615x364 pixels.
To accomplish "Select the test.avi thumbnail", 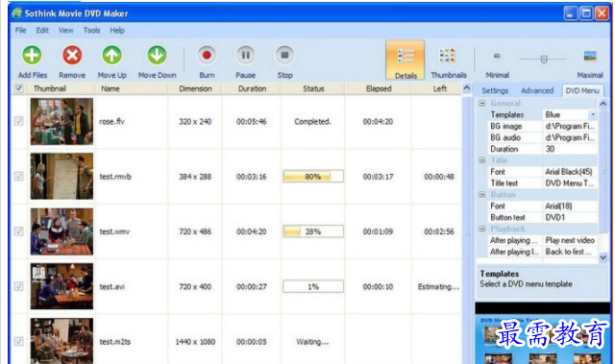I will point(61,286).
